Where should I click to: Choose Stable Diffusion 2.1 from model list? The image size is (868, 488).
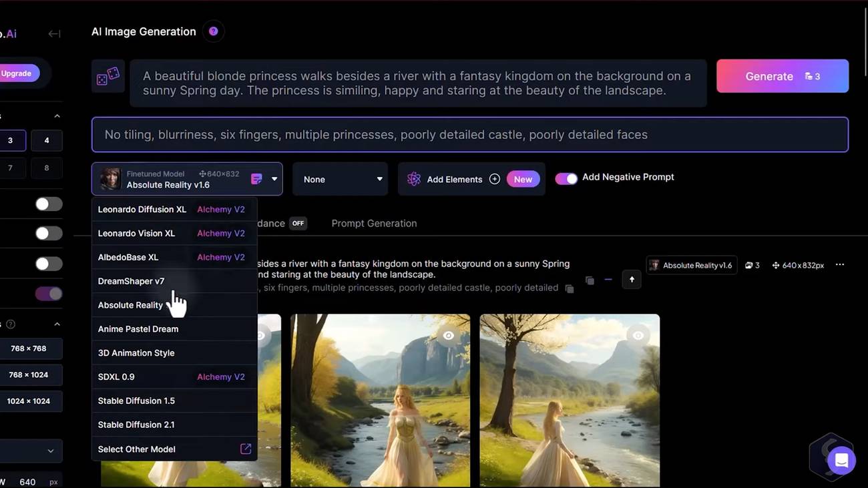pos(174,425)
